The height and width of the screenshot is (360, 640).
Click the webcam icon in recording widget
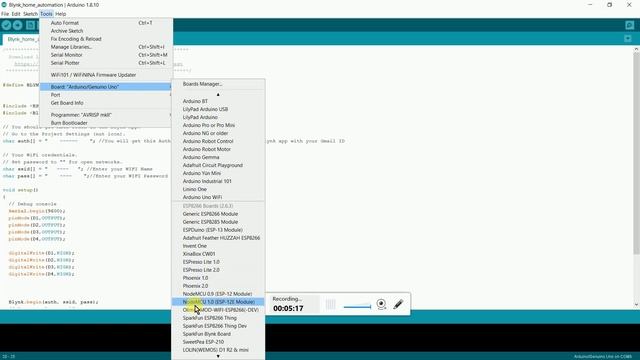(x=381, y=304)
